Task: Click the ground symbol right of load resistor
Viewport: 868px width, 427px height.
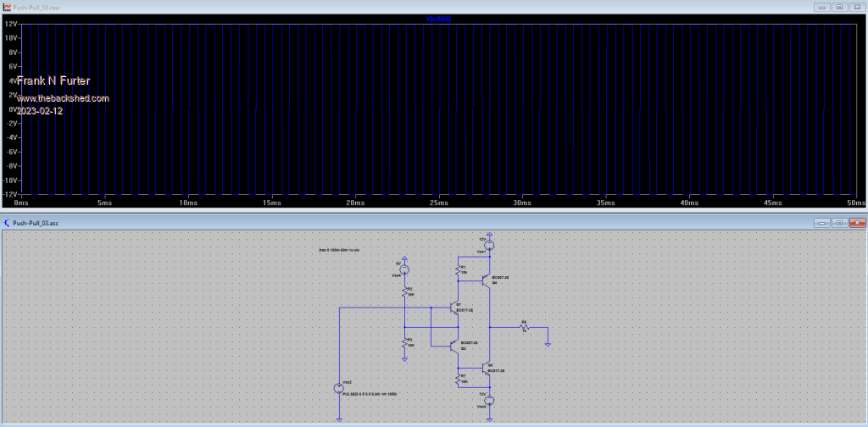Action: [548, 342]
